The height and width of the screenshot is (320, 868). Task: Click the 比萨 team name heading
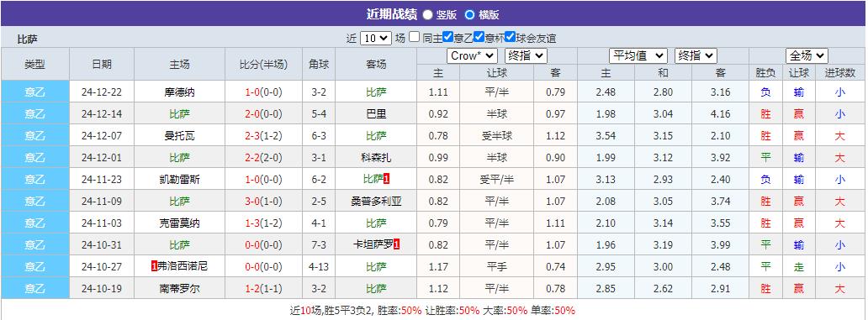(27, 39)
